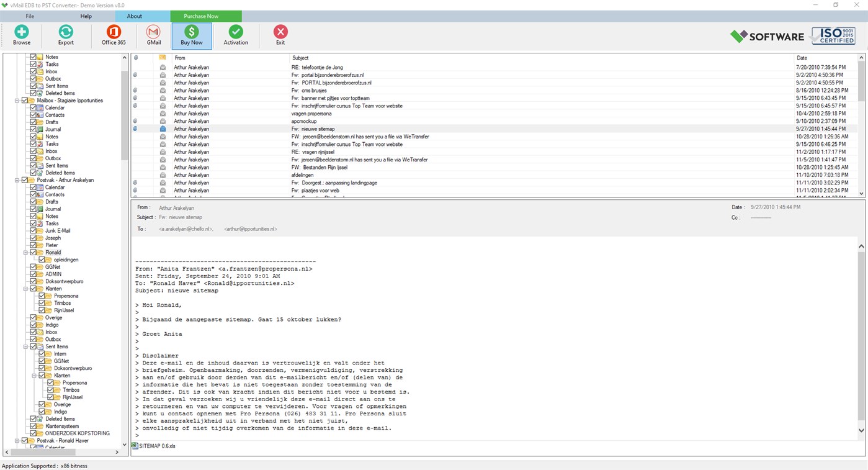Viewport: 868px width, 470px height.
Task: Select the Browse toolbar icon
Action: pos(21,35)
